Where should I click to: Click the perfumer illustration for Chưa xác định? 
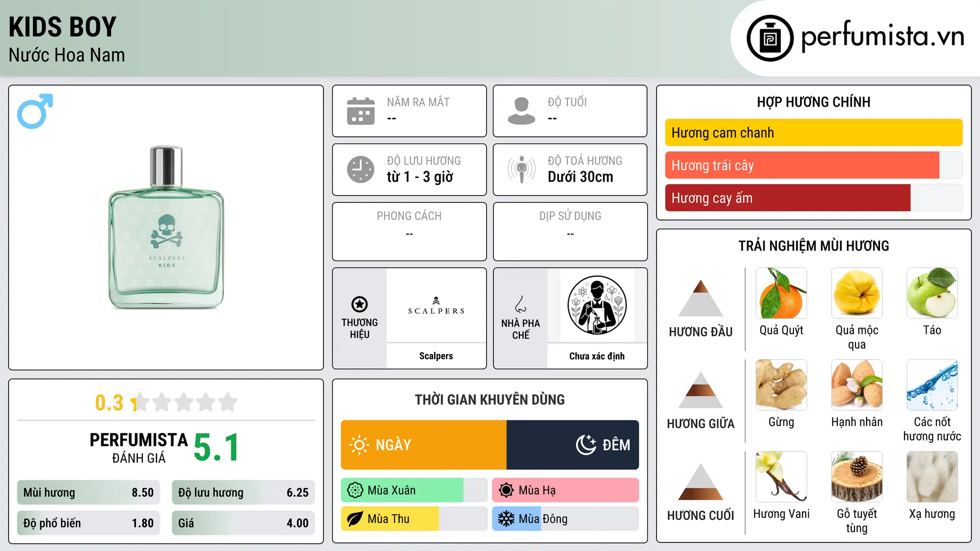[x=597, y=305]
